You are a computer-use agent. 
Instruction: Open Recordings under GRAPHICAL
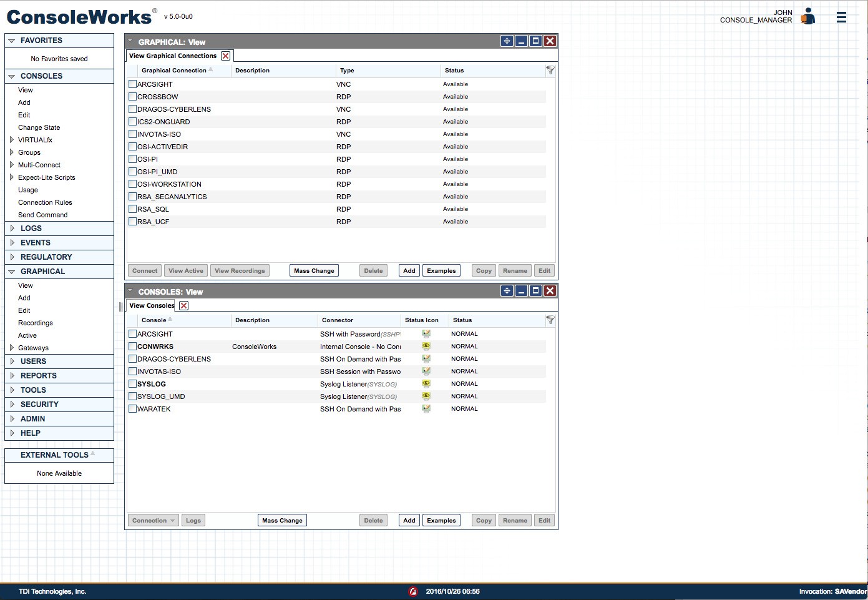[x=35, y=323]
